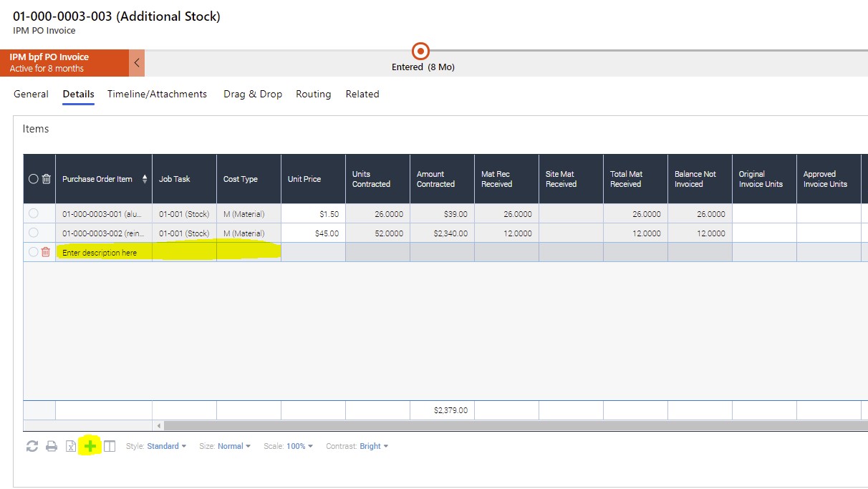Screen dimensions: 868x489
Task: Select the row 01-000-0003-002
Action: click(33, 233)
